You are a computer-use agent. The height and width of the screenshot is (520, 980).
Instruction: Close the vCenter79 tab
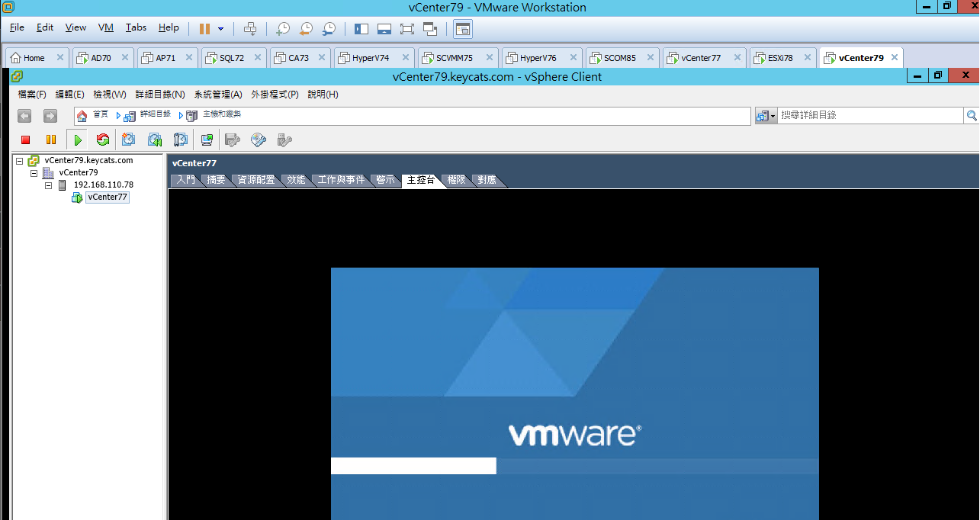pyautogui.click(x=895, y=57)
